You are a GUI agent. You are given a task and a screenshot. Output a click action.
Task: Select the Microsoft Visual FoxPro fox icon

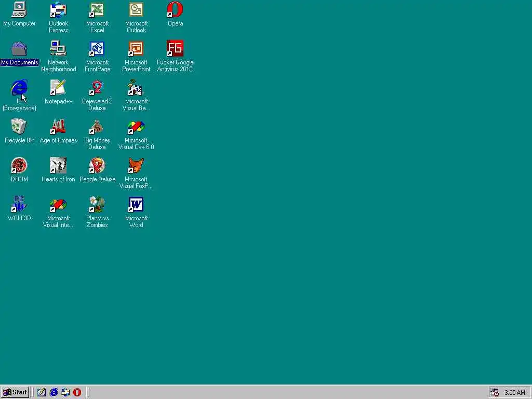[x=136, y=165]
